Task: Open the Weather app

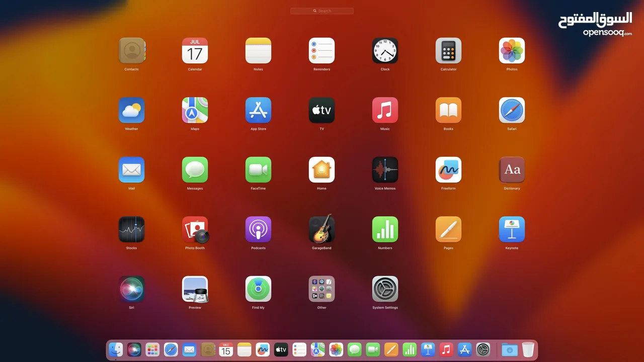Action: (x=131, y=110)
